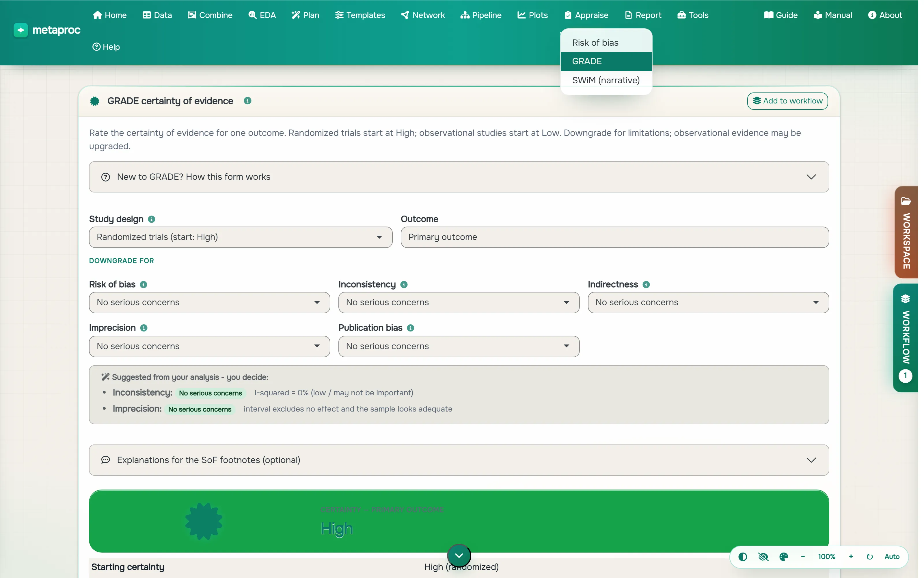Open the Tools menu

click(693, 15)
